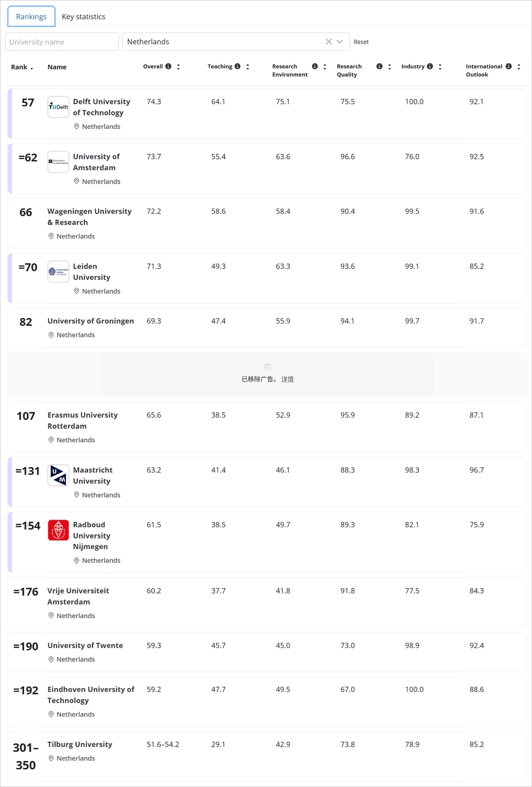Switch to the Rankings tab

pyautogui.click(x=31, y=16)
